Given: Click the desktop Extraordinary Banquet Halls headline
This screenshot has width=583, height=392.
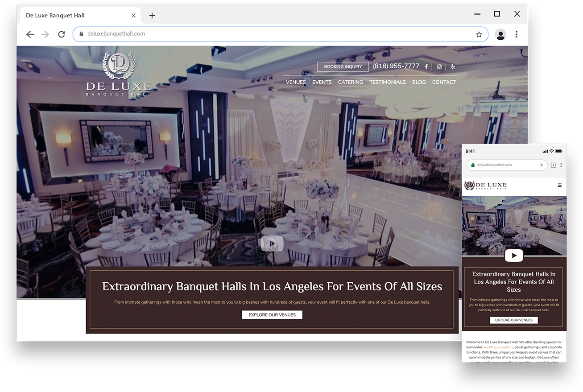Looking at the screenshot, I should point(272,286).
